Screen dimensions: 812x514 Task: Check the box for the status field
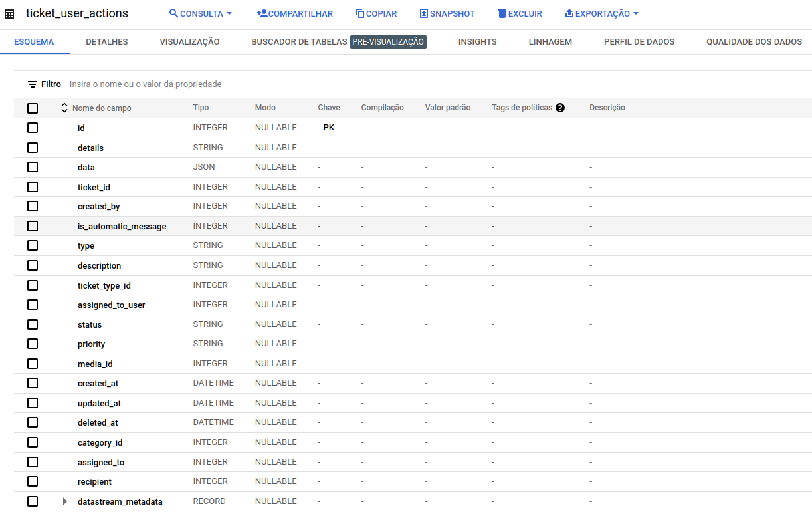click(33, 324)
